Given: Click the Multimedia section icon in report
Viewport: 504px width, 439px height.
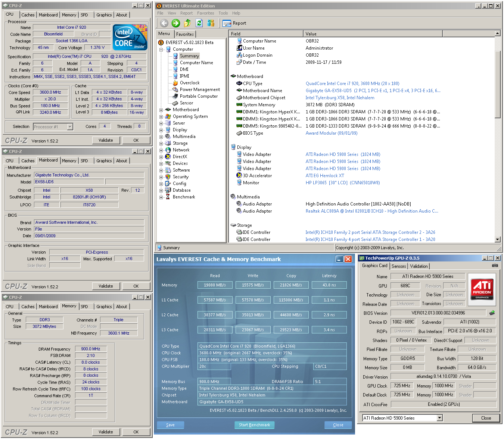Looking at the screenshot, I should 233,197.
